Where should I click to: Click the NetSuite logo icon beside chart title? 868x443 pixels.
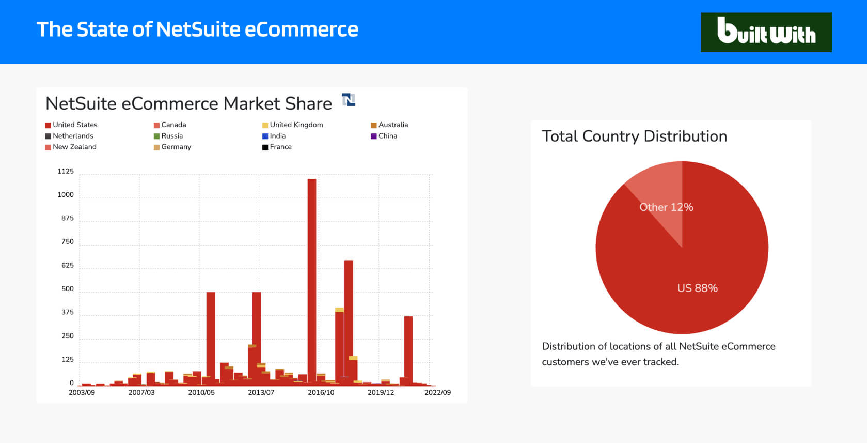tap(349, 100)
